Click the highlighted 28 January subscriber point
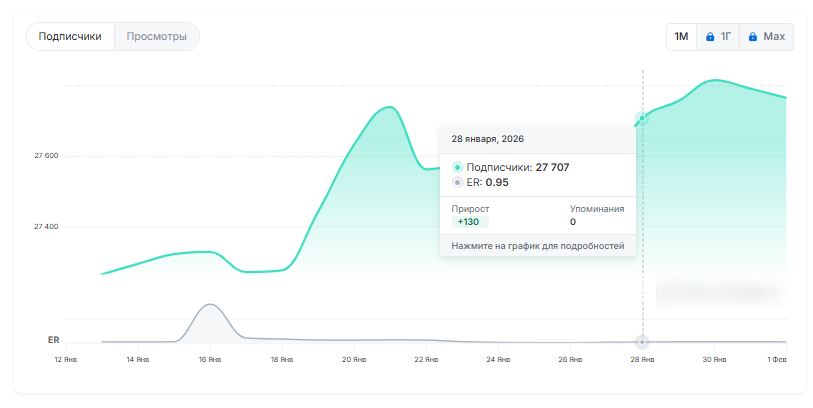This screenshot has width=813, height=408. pyautogui.click(x=642, y=119)
